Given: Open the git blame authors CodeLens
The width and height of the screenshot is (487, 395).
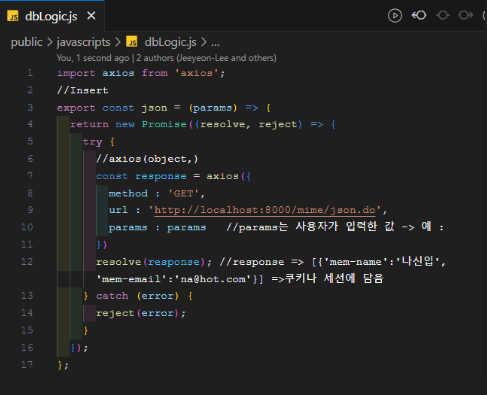Looking at the screenshot, I should (166, 58).
